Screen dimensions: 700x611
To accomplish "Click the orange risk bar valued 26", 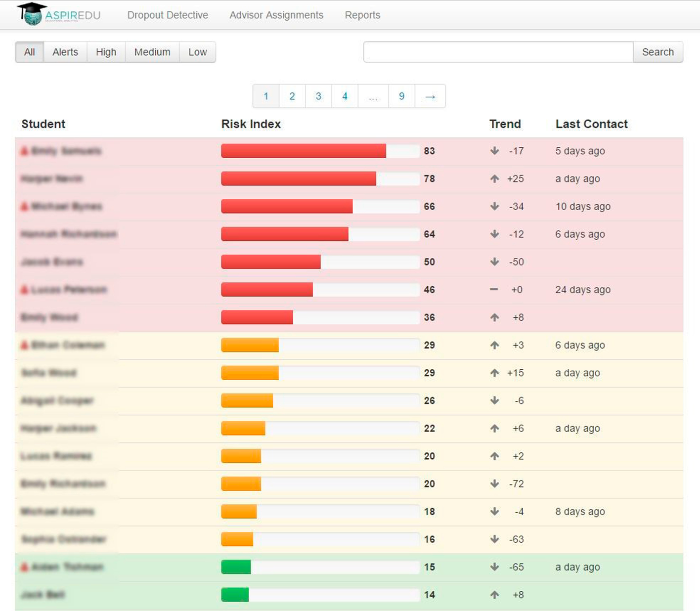I will [247, 400].
